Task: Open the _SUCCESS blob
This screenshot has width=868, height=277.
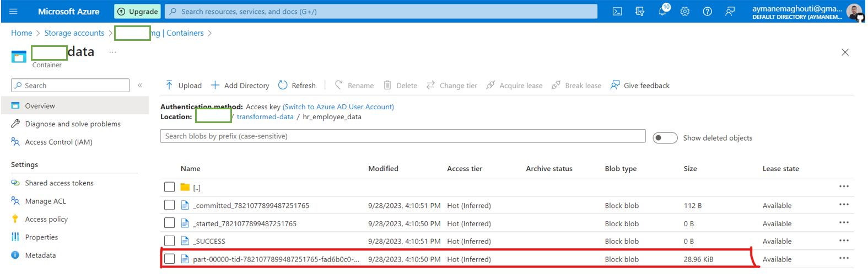Action: coord(209,242)
